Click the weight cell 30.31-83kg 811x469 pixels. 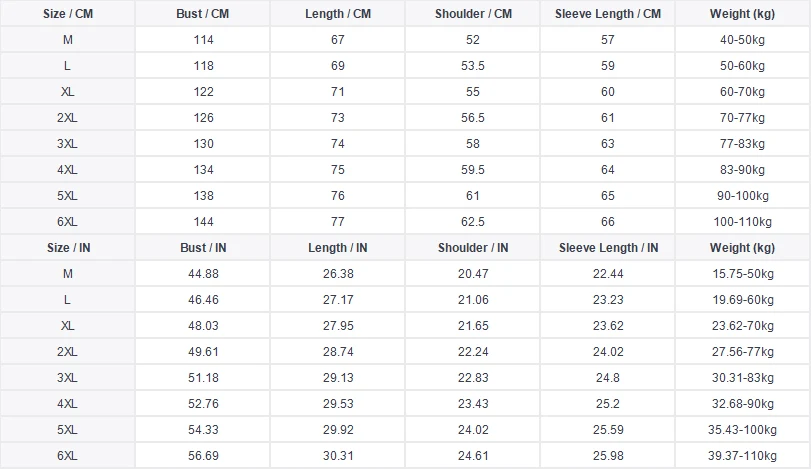(743, 377)
